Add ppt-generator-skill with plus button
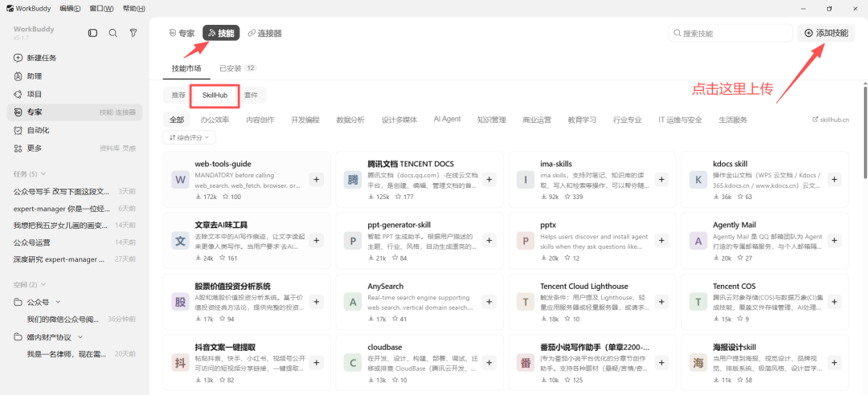 (489, 241)
